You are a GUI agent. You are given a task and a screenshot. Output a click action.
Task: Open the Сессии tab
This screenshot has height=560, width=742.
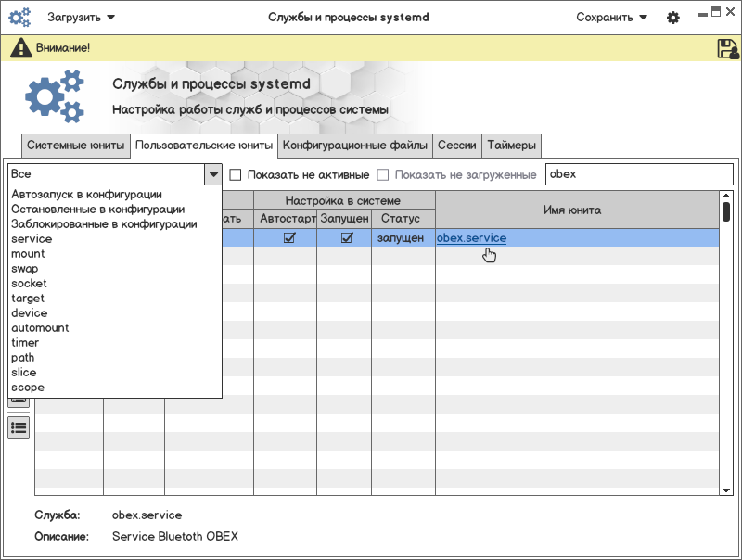457,146
